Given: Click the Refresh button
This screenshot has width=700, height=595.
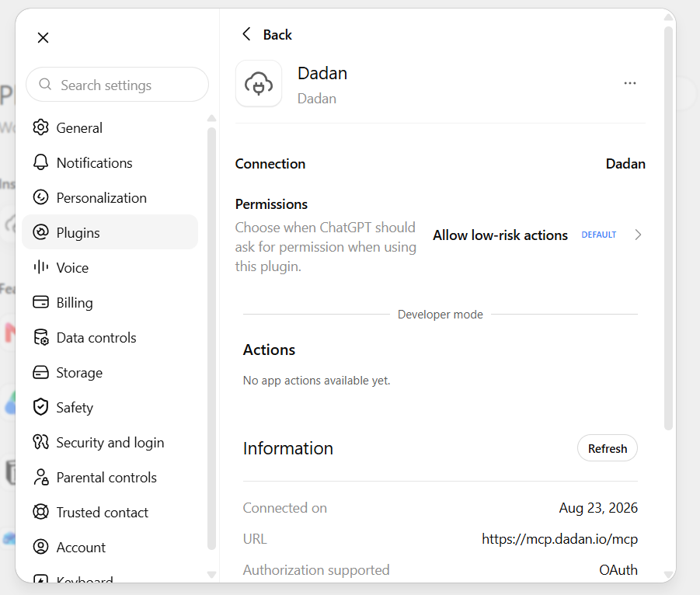Looking at the screenshot, I should [607, 448].
